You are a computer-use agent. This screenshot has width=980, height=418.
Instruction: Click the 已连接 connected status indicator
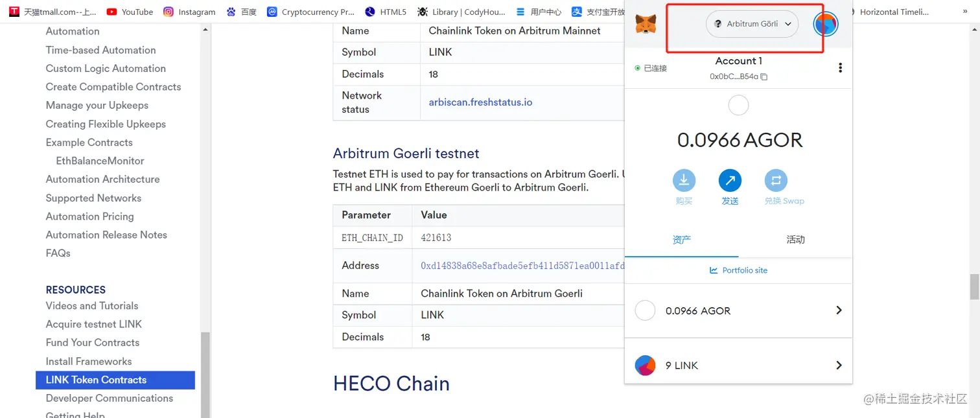coord(651,68)
